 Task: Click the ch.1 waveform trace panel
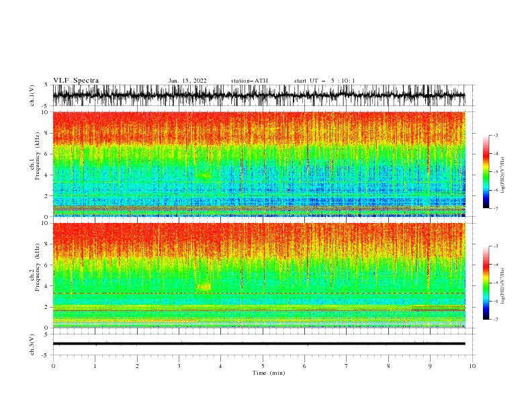point(259,95)
